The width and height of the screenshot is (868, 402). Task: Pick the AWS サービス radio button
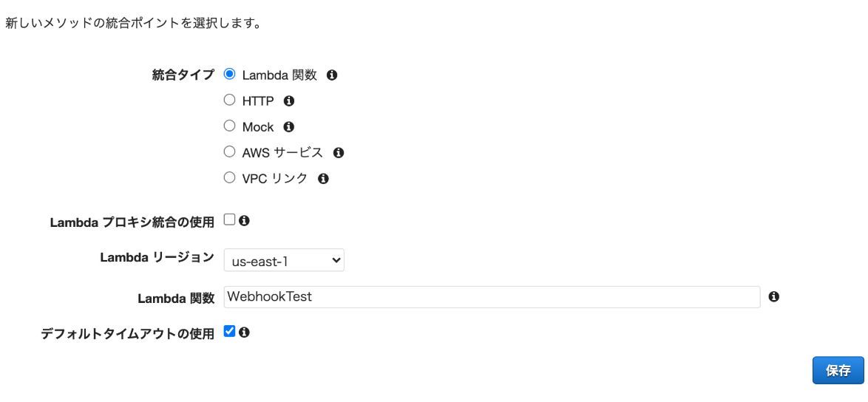229,151
